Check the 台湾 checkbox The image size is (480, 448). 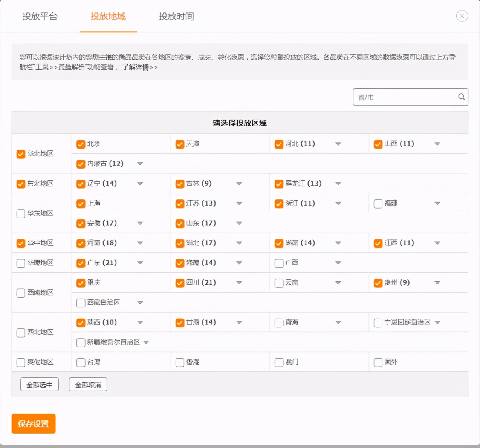pyautogui.click(x=80, y=362)
